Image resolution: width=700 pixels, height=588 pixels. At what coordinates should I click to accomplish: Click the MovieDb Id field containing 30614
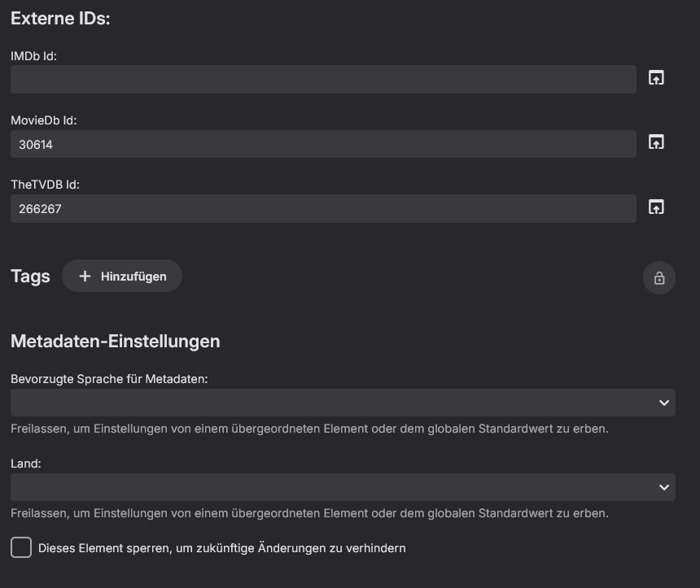point(323,144)
